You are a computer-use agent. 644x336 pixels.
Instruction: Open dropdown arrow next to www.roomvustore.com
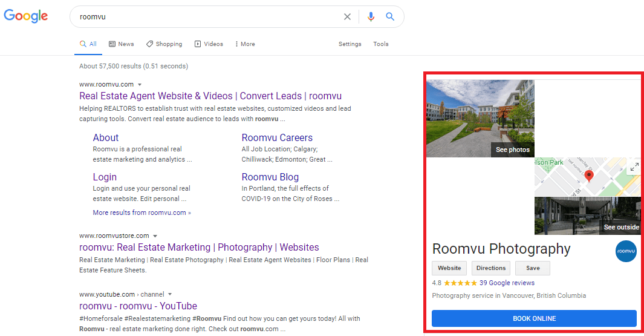(155, 236)
